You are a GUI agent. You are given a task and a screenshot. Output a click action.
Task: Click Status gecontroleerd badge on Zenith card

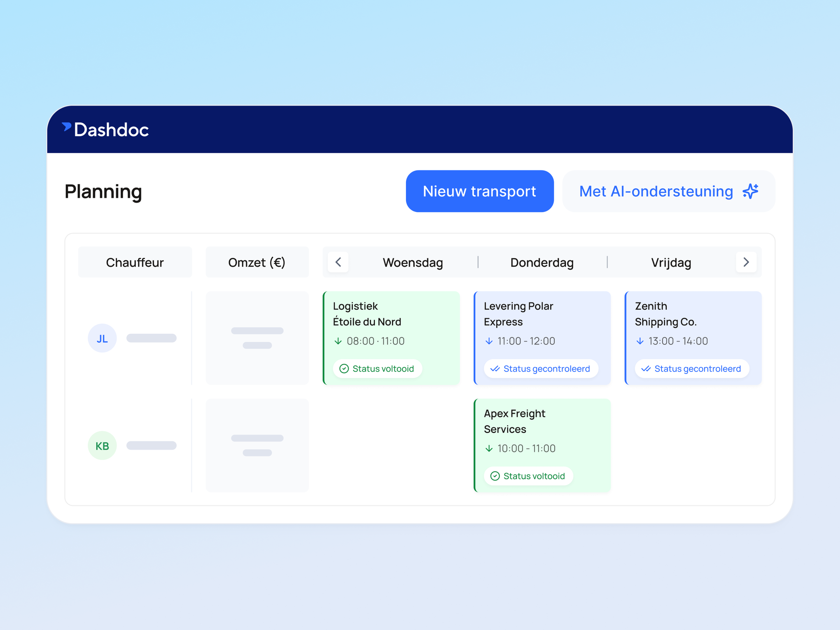(692, 368)
